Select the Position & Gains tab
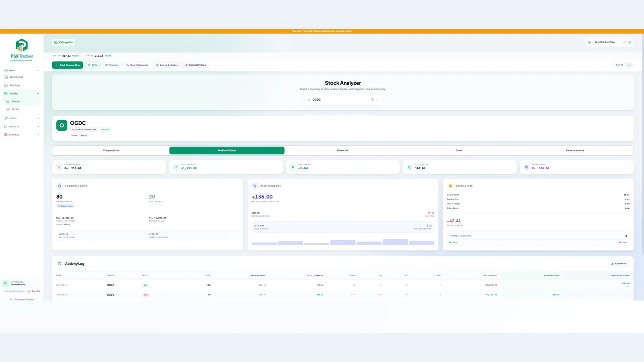 pos(227,150)
